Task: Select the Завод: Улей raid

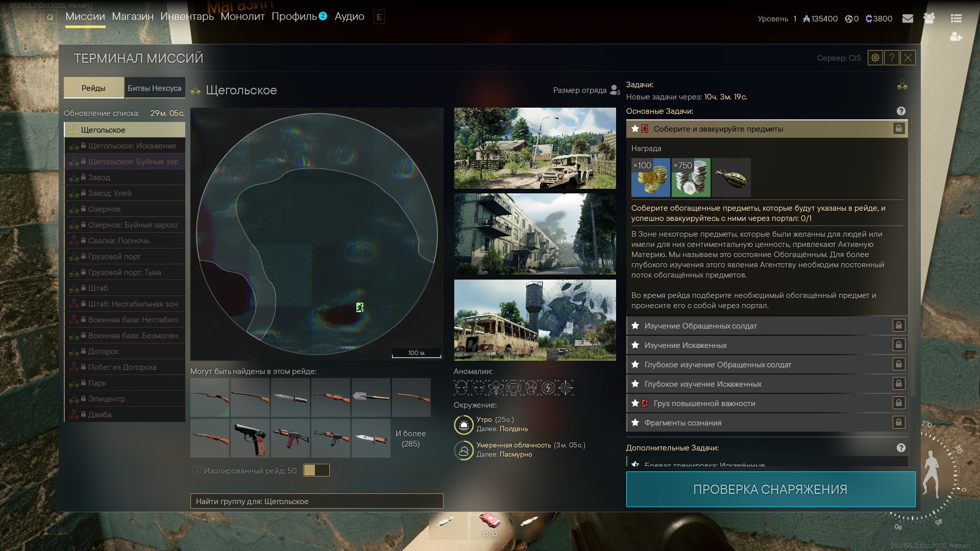Action: [x=110, y=193]
